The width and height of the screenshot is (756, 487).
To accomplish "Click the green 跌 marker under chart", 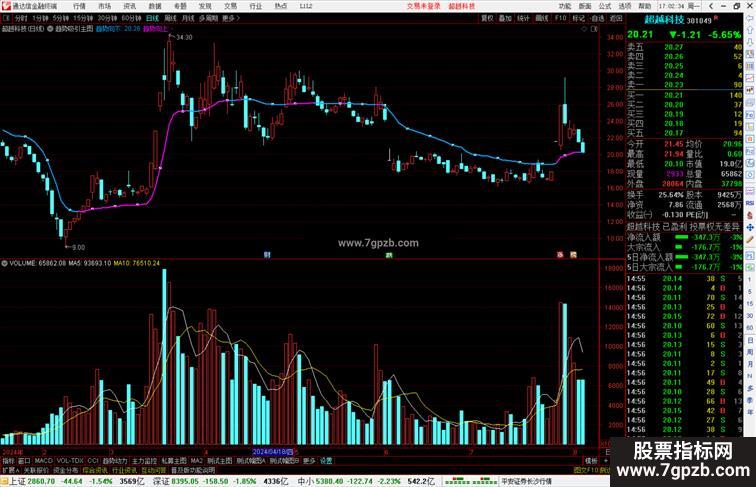I will pos(389,255).
